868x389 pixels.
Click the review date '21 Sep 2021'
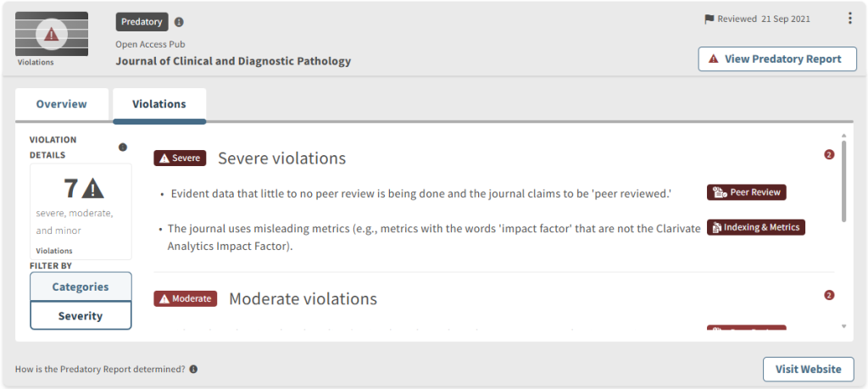[x=786, y=19]
